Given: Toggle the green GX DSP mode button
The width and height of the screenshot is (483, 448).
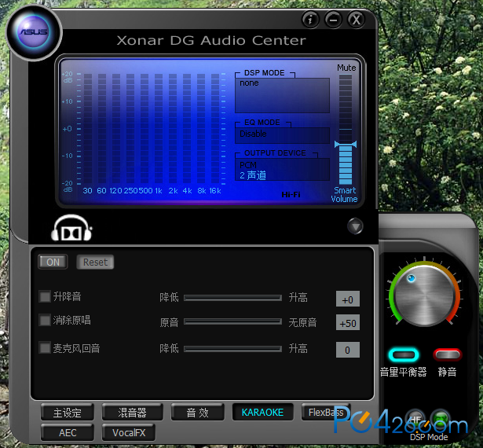Looking at the screenshot, I should (441, 418).
